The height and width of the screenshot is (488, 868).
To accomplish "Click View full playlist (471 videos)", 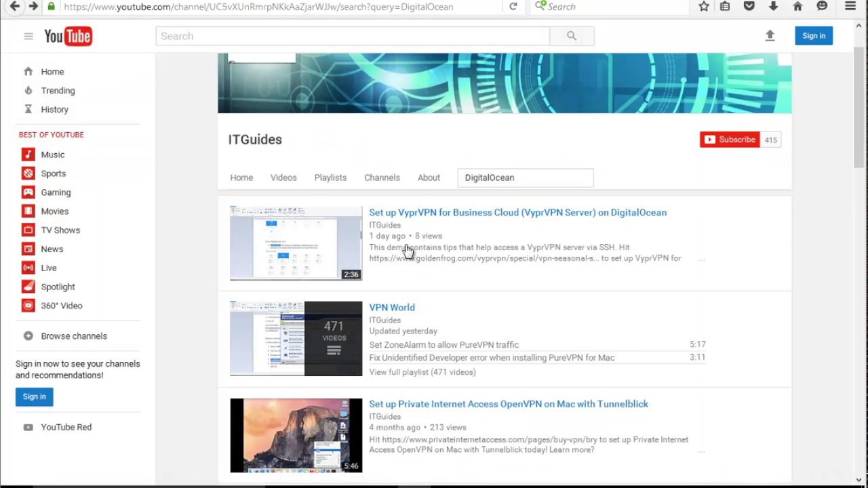I will pos(422,372).
